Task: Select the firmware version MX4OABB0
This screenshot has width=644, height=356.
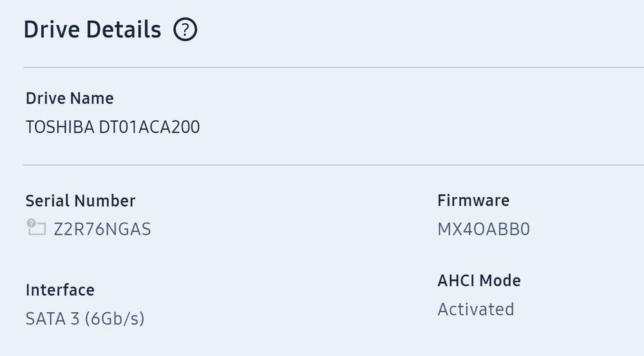Action: point(484,229)
